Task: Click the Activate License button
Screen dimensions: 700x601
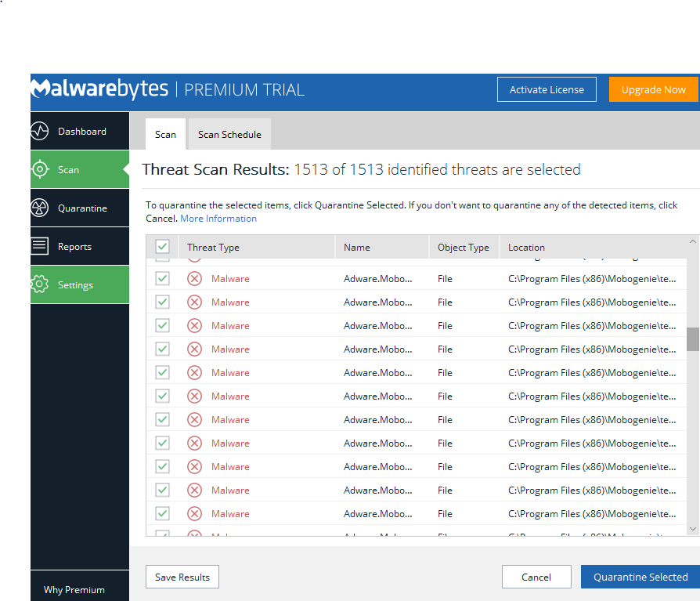Action: (x=547, y=89)
